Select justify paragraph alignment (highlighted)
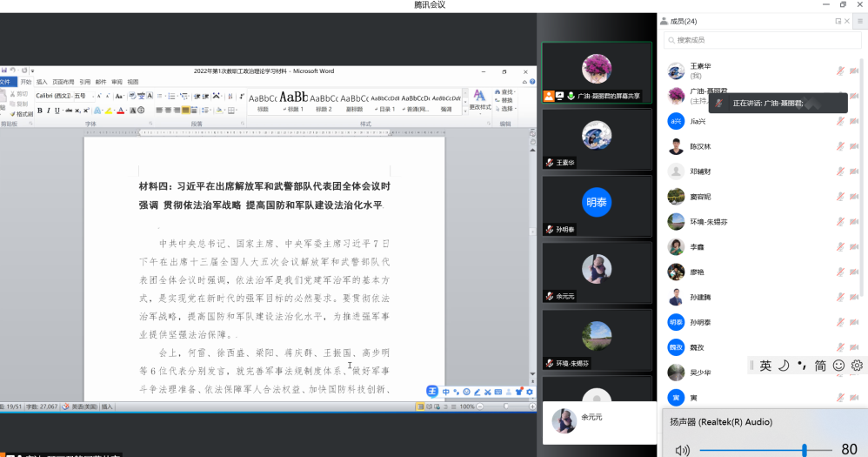This screenshot has width=868, height=457. coord(185,111)
